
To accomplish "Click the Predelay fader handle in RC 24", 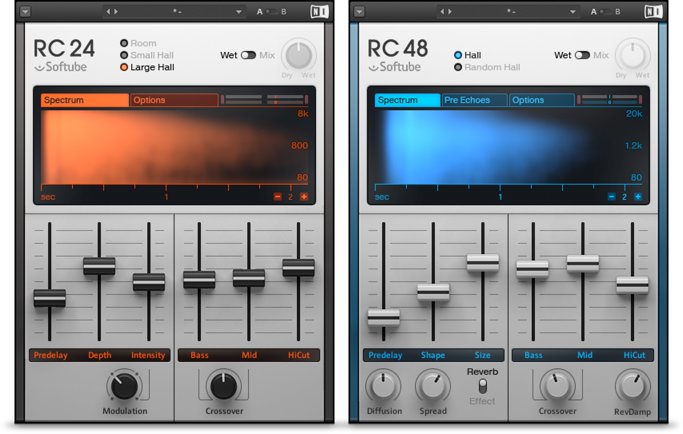I will (x=49, y=297).
